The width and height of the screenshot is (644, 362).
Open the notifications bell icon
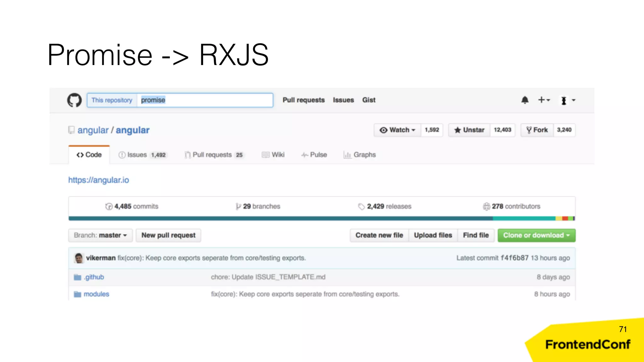(525, 100)
